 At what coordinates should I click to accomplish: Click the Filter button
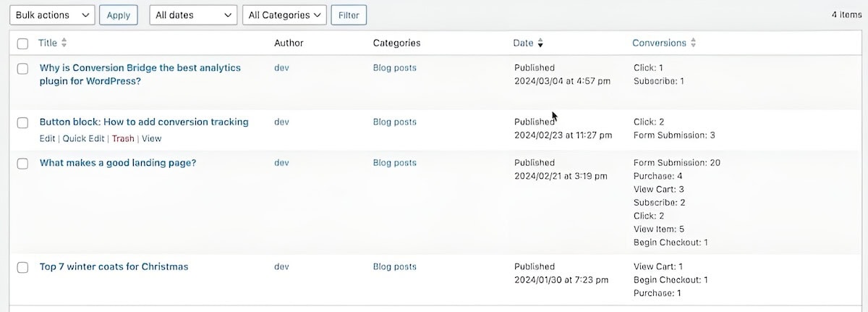349,14
